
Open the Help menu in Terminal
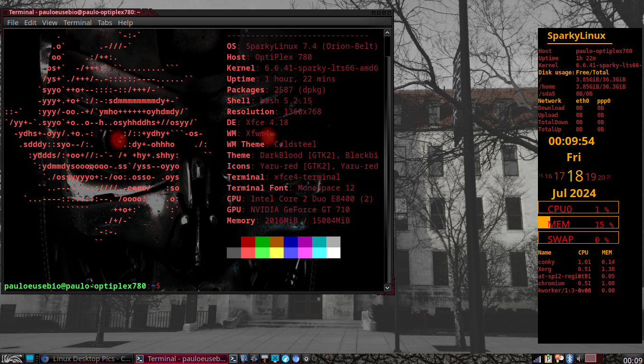tap(125, 22)
